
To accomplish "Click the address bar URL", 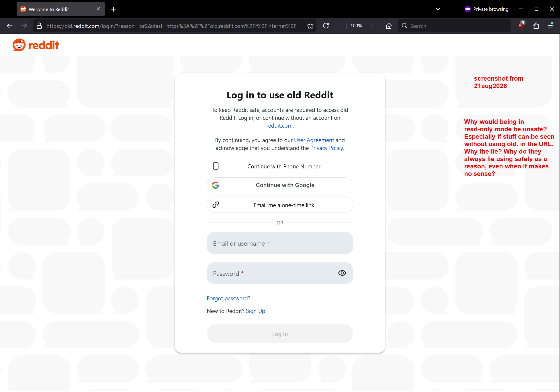I will point(171,26).
